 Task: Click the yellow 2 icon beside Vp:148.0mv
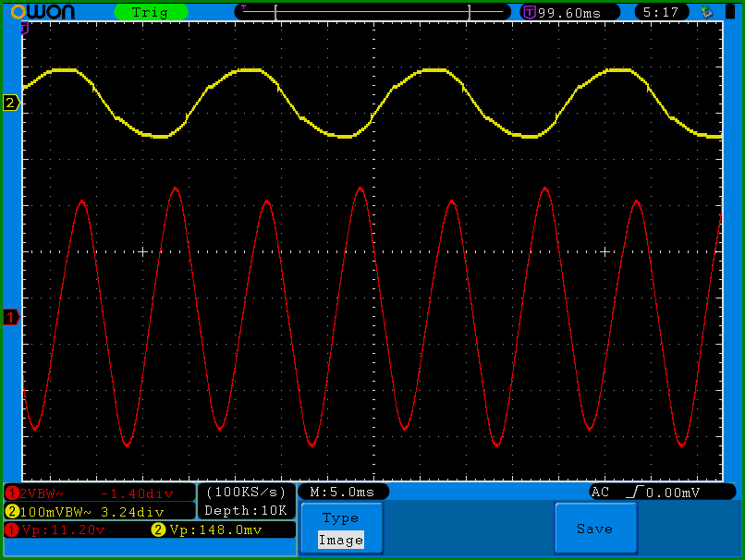[158, 530]
